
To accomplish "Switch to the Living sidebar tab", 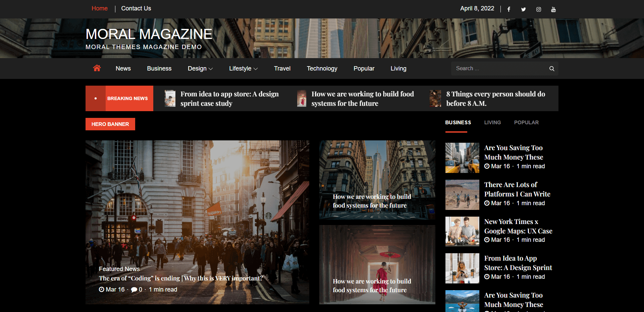I will 492,123.
